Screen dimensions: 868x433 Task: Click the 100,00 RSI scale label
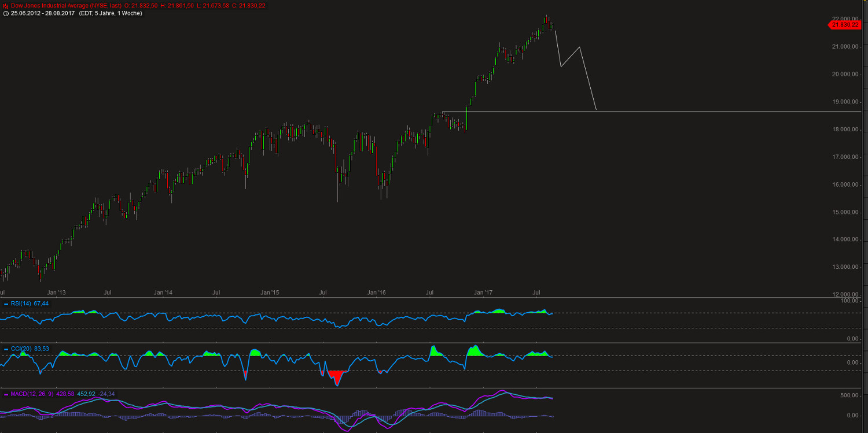(x=849, y=301)
